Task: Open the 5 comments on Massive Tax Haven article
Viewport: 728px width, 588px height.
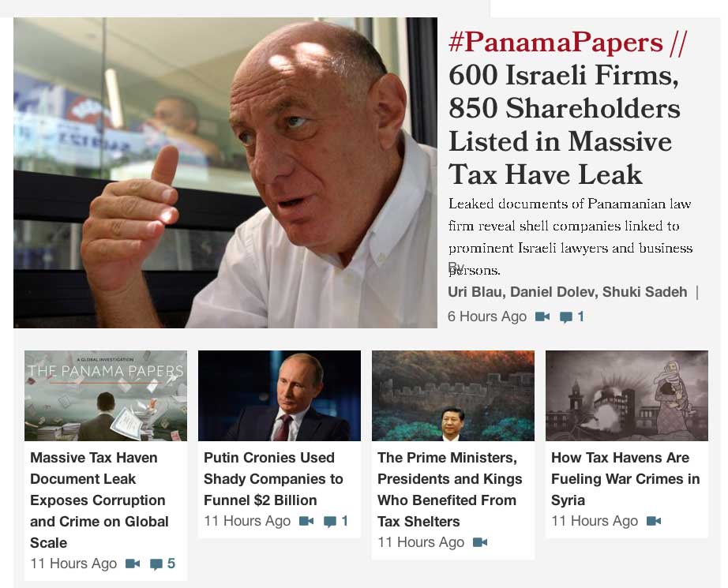Action: tap(163, 564)
